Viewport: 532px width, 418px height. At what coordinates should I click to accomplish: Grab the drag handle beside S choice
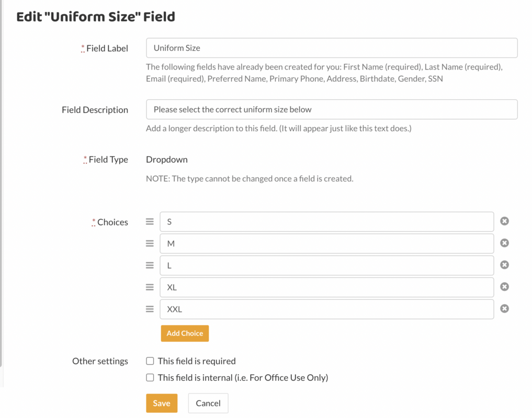pos(150,222)
